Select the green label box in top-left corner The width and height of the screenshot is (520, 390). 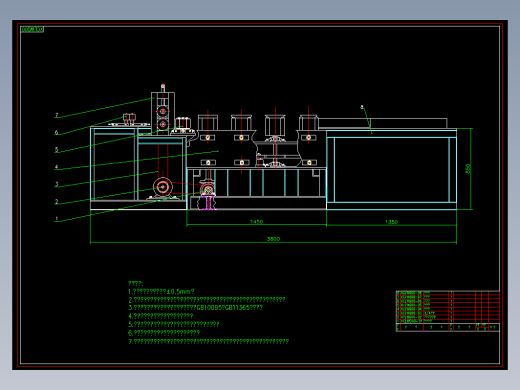(32, 29)
